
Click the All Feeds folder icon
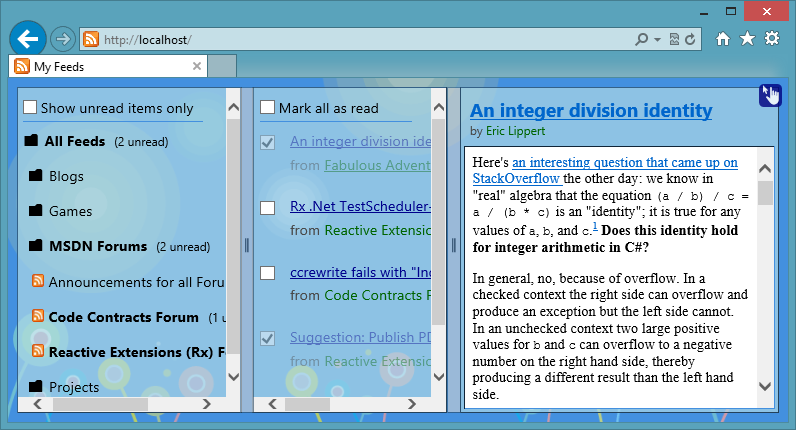coord(31,140)
